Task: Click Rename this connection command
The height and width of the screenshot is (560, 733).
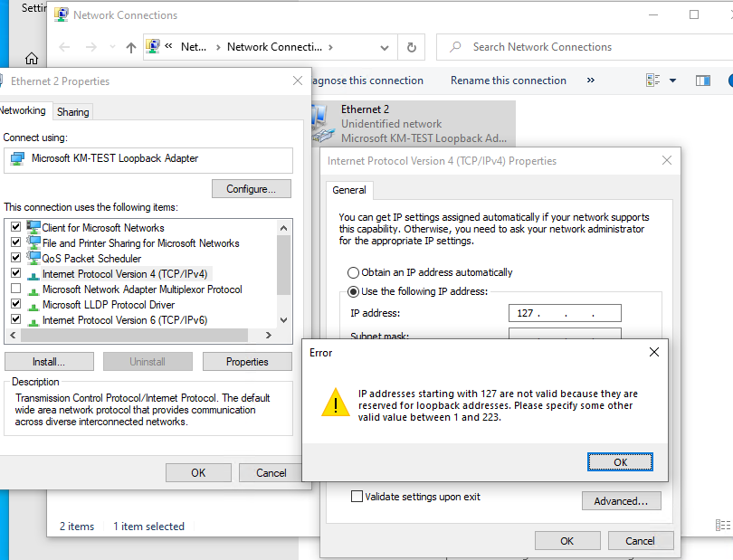Action: tap(509, 81)
